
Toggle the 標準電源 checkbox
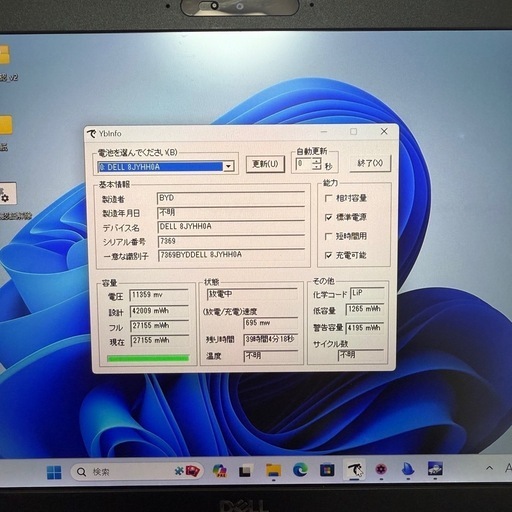(x=328, y=217)
